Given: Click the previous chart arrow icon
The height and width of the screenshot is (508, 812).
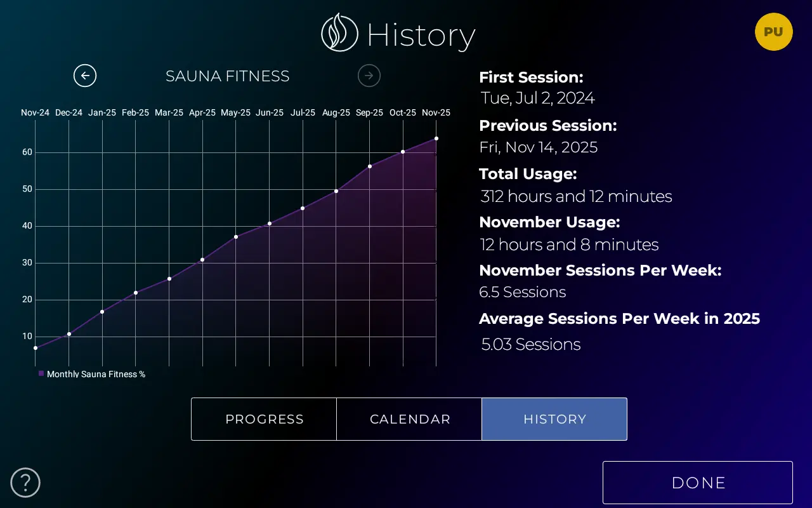Looking at the screenshot, I should point(85,76).
